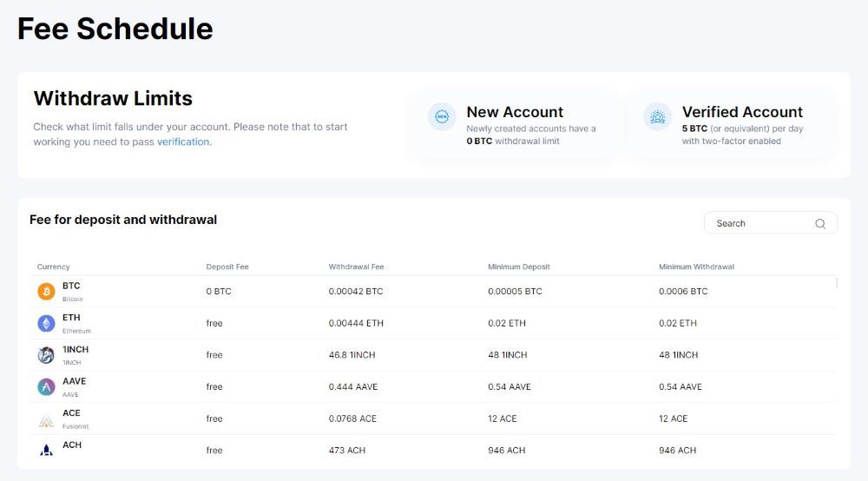Select the Minimum Withdrawal column header

[x=696, y=267]
